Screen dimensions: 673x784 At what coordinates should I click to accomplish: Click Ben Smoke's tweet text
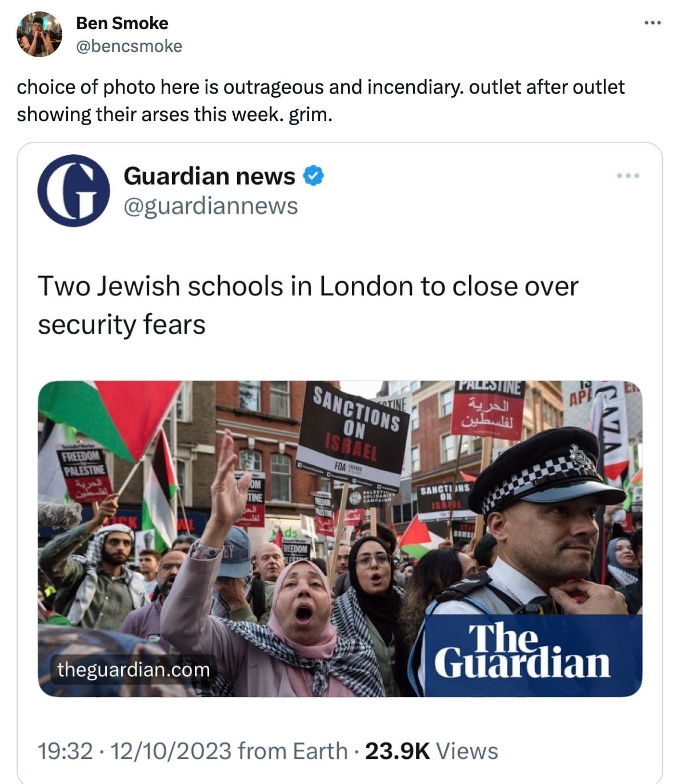point(321,101)
